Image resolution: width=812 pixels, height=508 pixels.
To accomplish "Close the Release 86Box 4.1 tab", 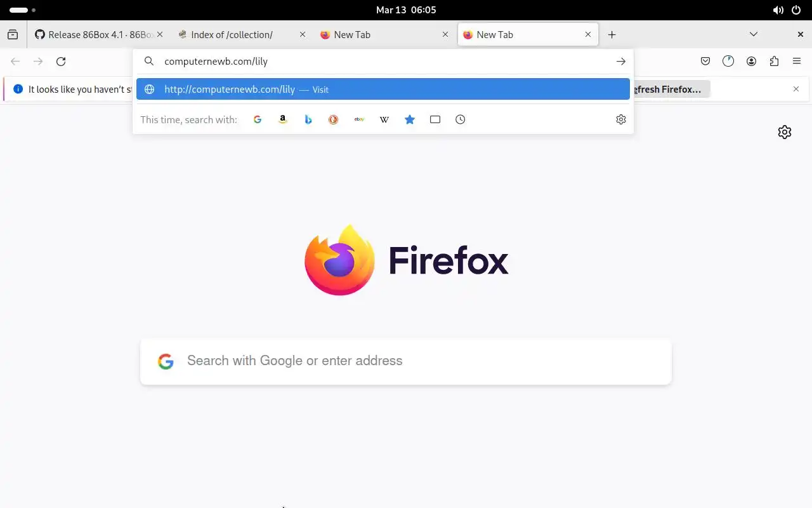I will (160, 35).
